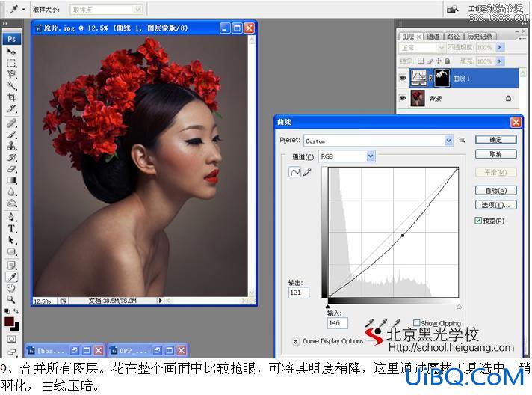Screen dimensions: 532x395
Task: Click the 确定 button in Curves
Action: [x=495, y=140]
